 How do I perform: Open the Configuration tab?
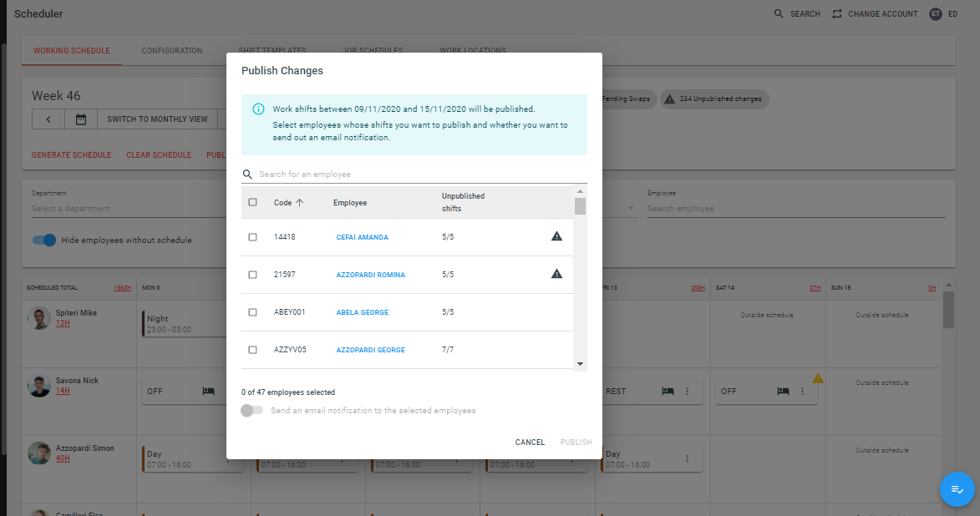tap(172, 51)
